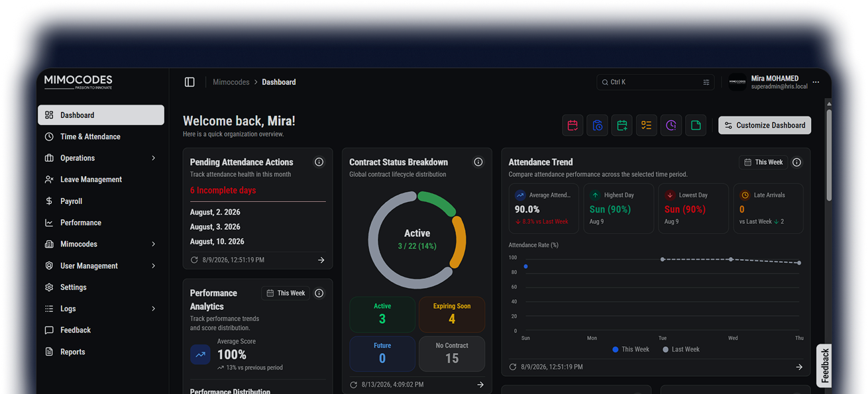This screenshot has width=868, height=394.
Task: Click the blue clipboard-clock quick action icon
Action: (x=597, y=125)
